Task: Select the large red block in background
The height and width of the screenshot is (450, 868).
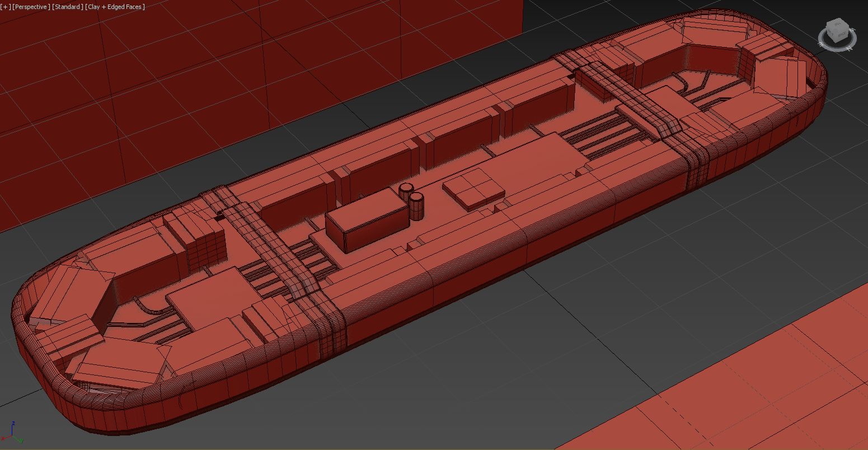Action: click(x=168, y=84)
